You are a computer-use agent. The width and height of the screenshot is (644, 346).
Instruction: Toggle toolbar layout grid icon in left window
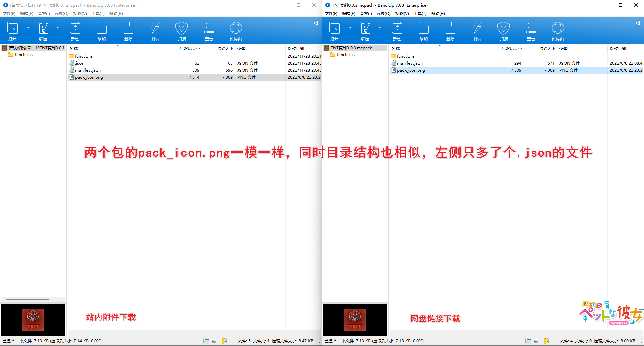(x=316, y=23)
